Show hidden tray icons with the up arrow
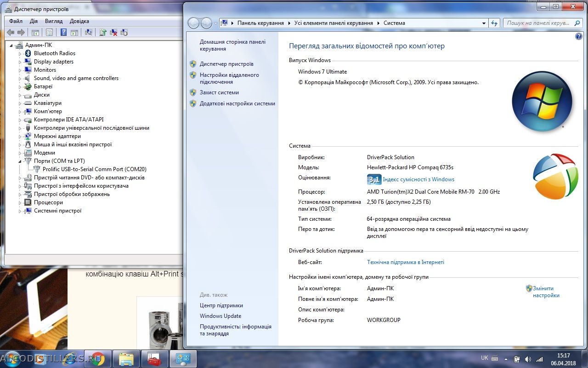 pyautogui.click(x=506, y=359)
